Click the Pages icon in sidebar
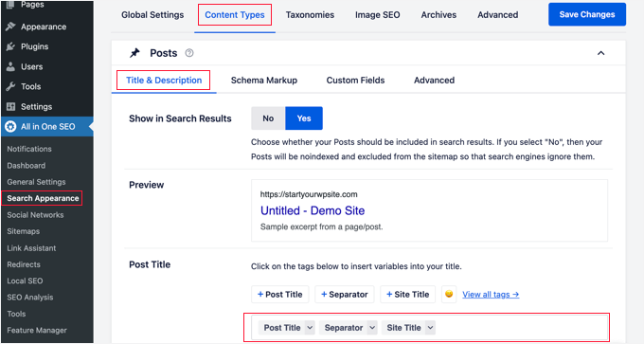 click(x=10, y=5)
